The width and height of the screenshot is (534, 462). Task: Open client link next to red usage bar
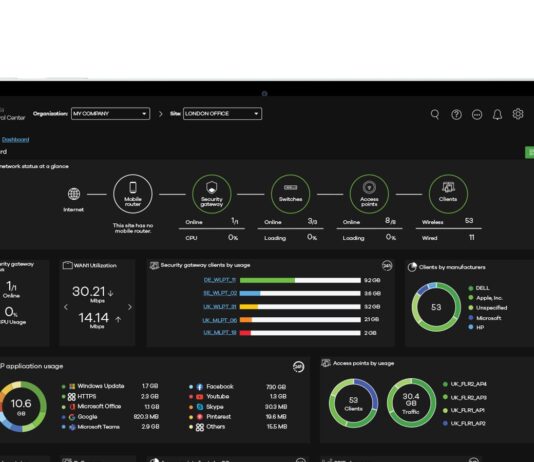click(220, 333)
